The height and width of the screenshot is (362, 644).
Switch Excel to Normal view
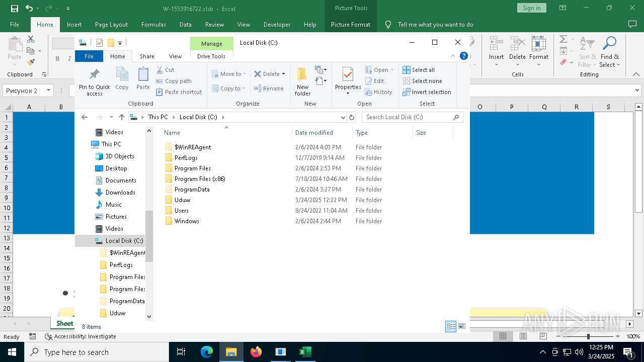point(503,336)
